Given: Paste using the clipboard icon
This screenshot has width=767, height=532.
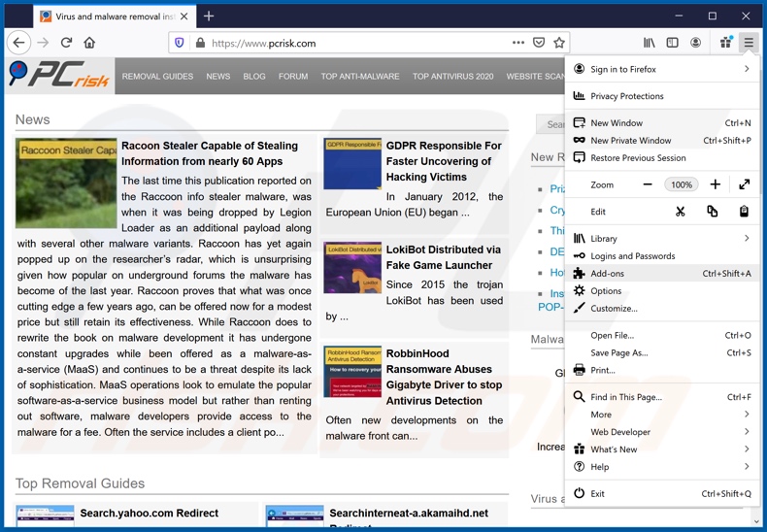Looking at the screenshot, I should pyautogui.click(x=744, y=212).
